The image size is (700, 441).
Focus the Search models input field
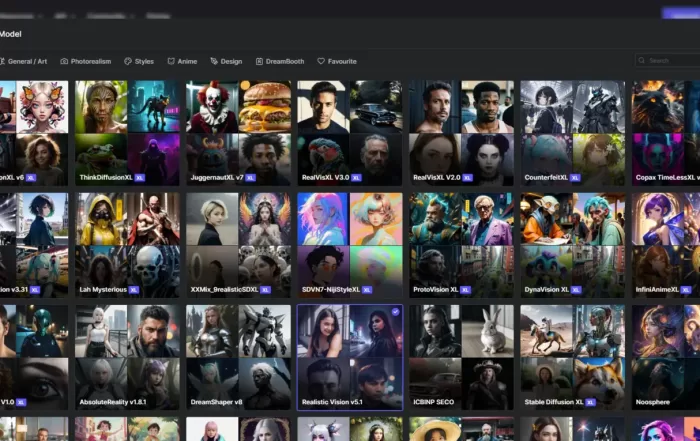coord(667,60)
